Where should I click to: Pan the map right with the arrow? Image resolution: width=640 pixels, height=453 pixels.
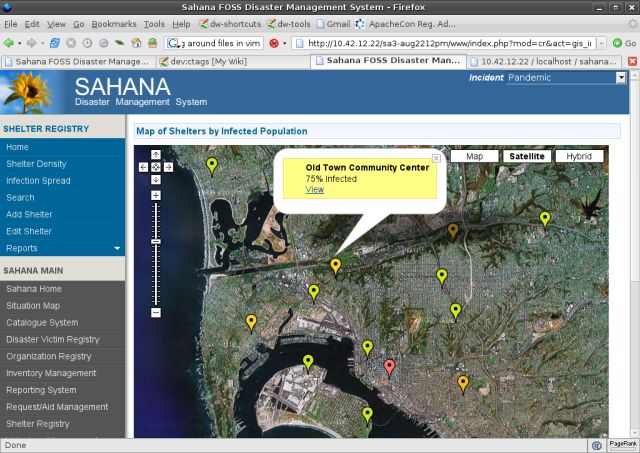click(x=168, y=166)
